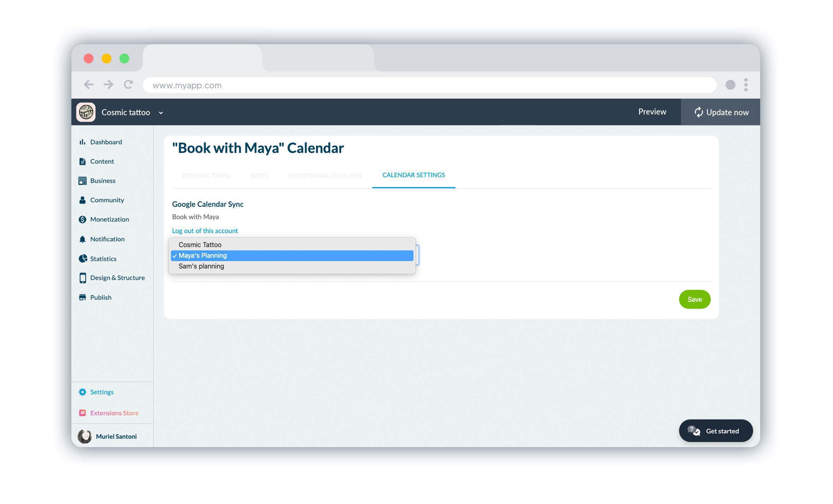
Task: Click the Monetization dollar icon
Action: pos(82,219)
